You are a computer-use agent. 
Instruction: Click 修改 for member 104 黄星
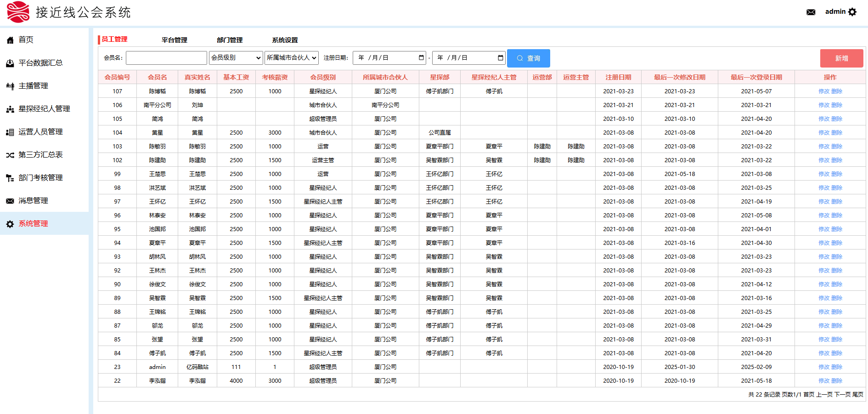tap(824, 133)
